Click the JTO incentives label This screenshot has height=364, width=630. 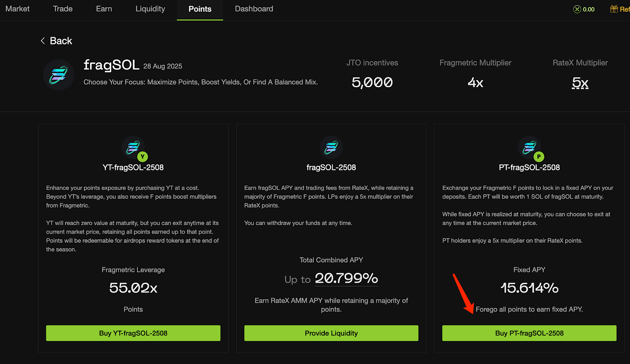(x=372, y=63)
